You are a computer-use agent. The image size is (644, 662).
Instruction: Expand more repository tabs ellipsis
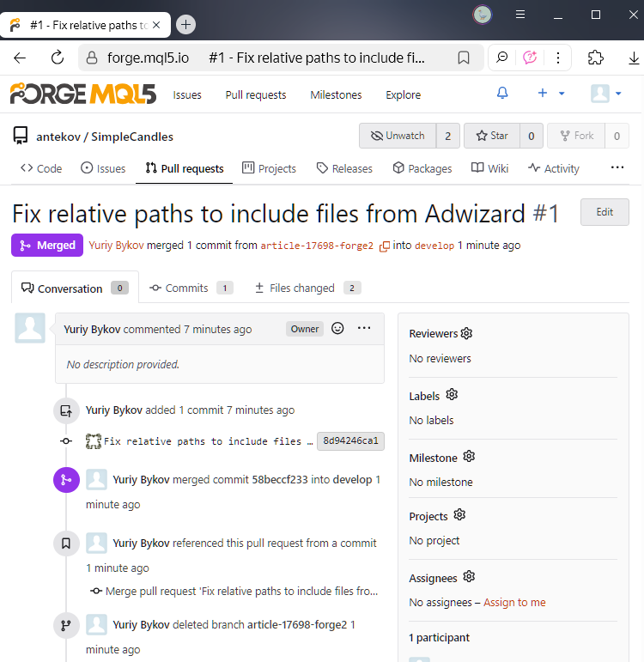617,167
